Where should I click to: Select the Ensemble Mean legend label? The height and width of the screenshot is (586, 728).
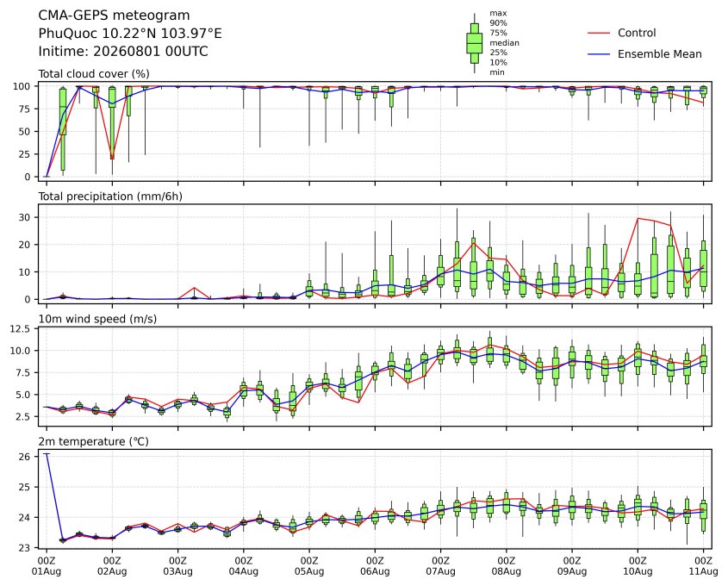coord(659,54)
